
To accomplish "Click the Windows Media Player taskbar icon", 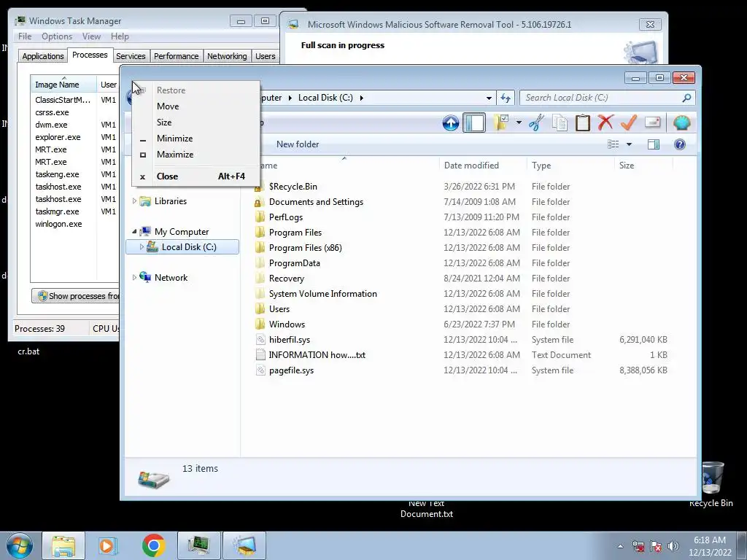I will tap(107, 545).
